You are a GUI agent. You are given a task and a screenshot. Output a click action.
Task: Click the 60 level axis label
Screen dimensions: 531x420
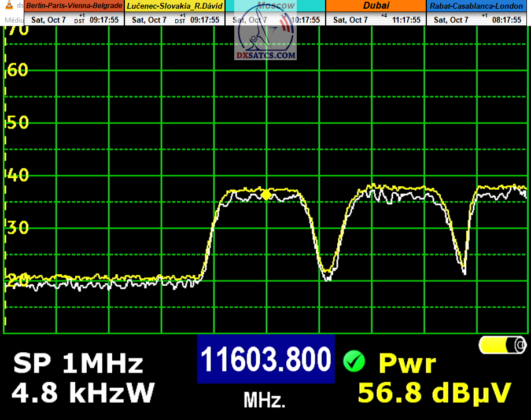tap(16, 70)
